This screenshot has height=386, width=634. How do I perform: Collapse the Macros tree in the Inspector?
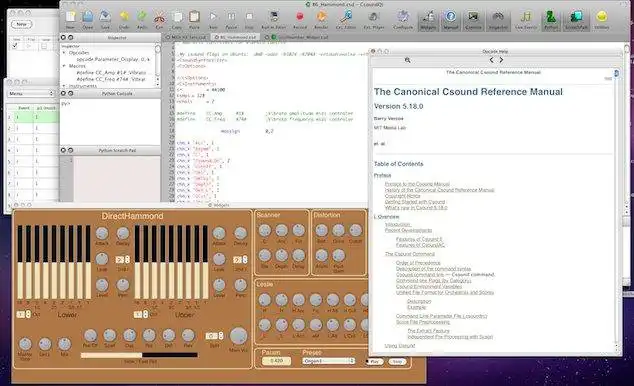coord(64,66)
